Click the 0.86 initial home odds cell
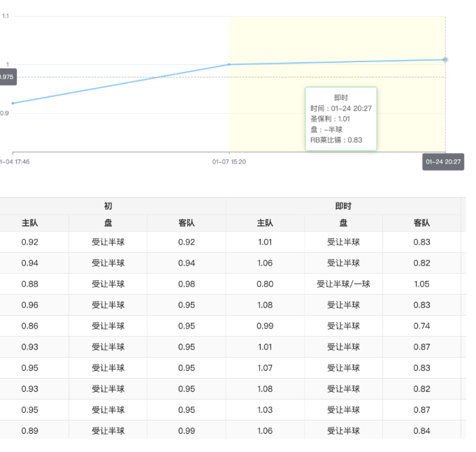This screenshot has width=476, height=452. [30, 326]
